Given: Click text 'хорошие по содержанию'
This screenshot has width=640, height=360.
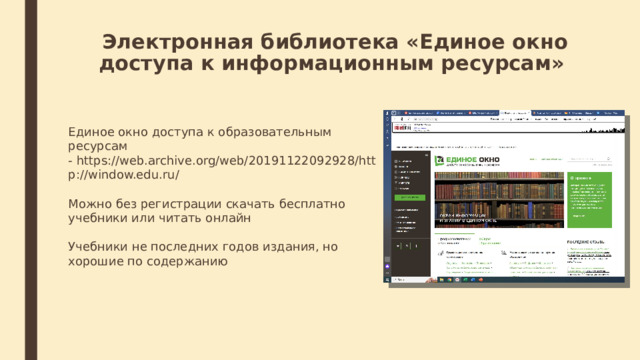Looking at the screenshot, I should (148, 261).
